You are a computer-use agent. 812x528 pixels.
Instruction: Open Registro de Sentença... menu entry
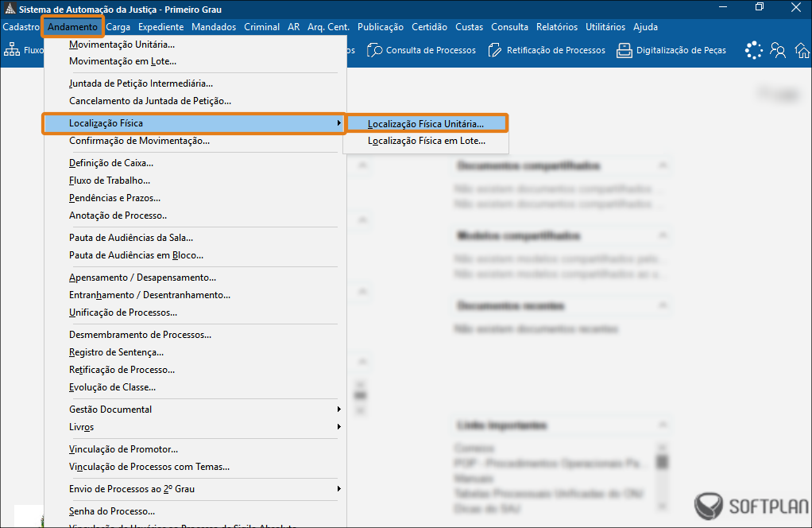(194, 352)
